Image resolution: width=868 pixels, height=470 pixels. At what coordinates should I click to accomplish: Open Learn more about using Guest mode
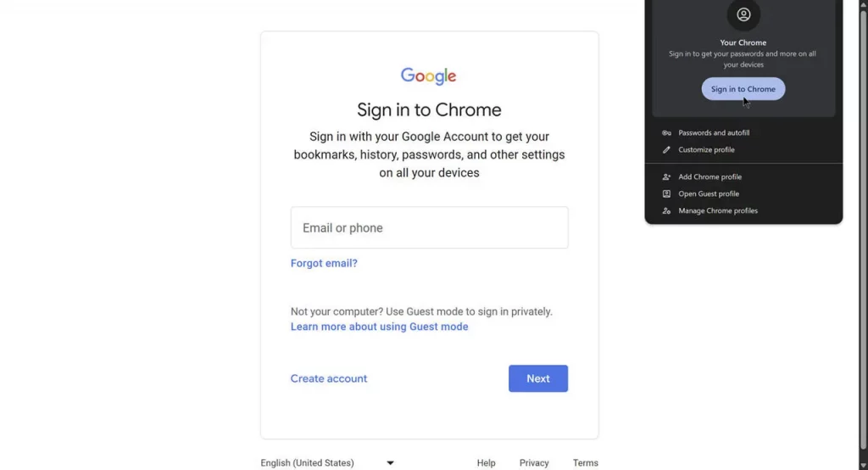(x=379, y=327)
